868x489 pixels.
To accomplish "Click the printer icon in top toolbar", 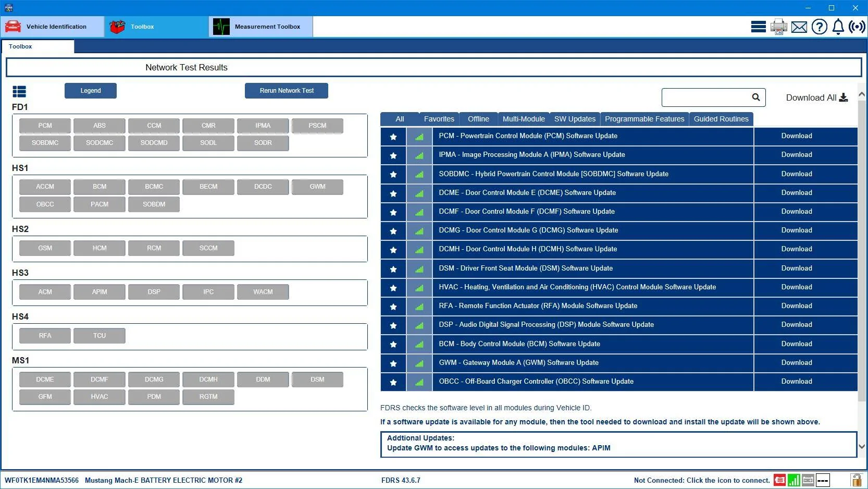I will [779, 27].
